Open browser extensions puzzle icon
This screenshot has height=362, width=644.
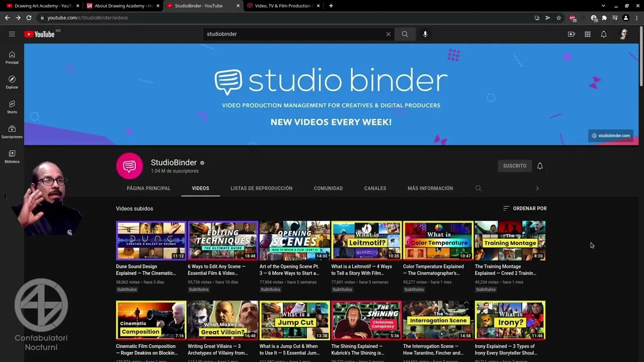pos(604,18)
